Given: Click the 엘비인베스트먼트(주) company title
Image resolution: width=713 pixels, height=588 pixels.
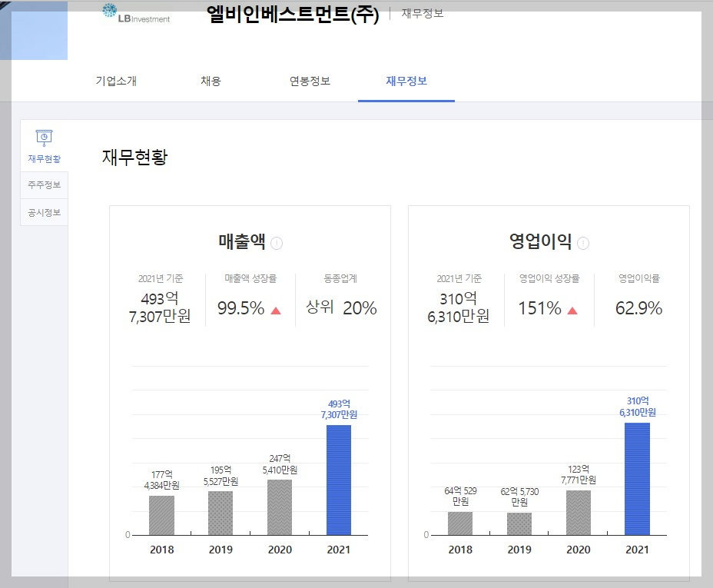Looking at the screenshot, I should point(293,14).
